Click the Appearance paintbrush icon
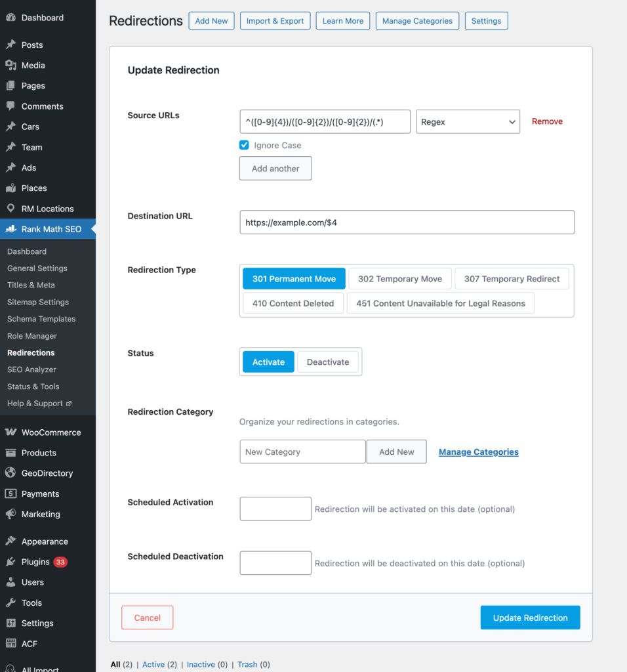627x672 pixels. 10,541
